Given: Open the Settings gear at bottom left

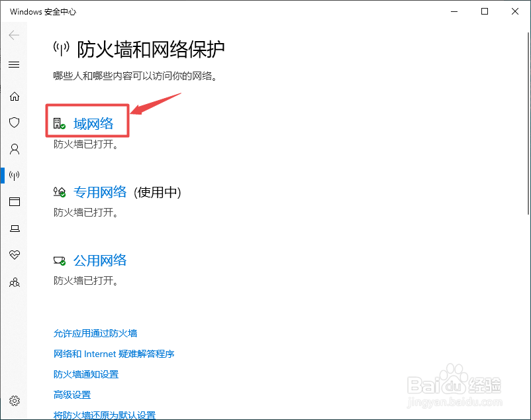Looking at the screenshot, I should click(x=15, y=400).
